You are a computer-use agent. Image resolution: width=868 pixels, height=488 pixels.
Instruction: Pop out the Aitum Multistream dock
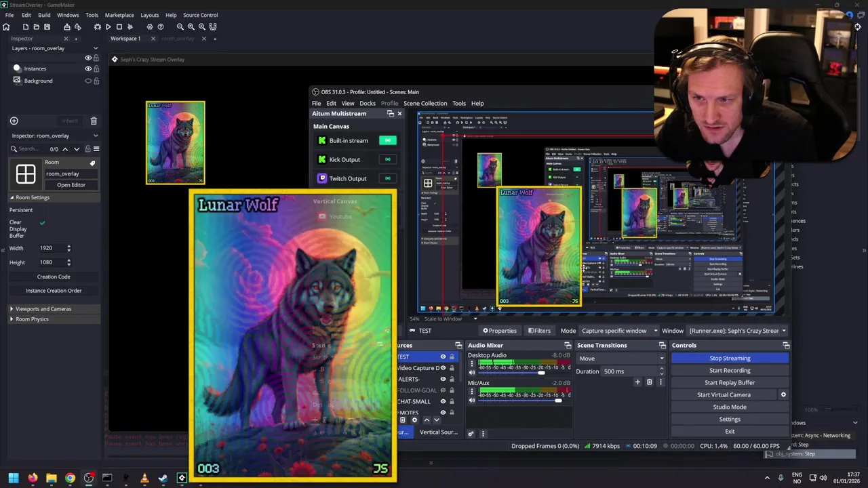point(390,113)
